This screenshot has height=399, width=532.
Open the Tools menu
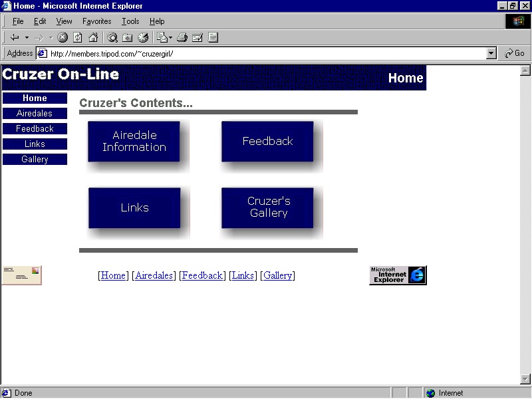point(130,21)
